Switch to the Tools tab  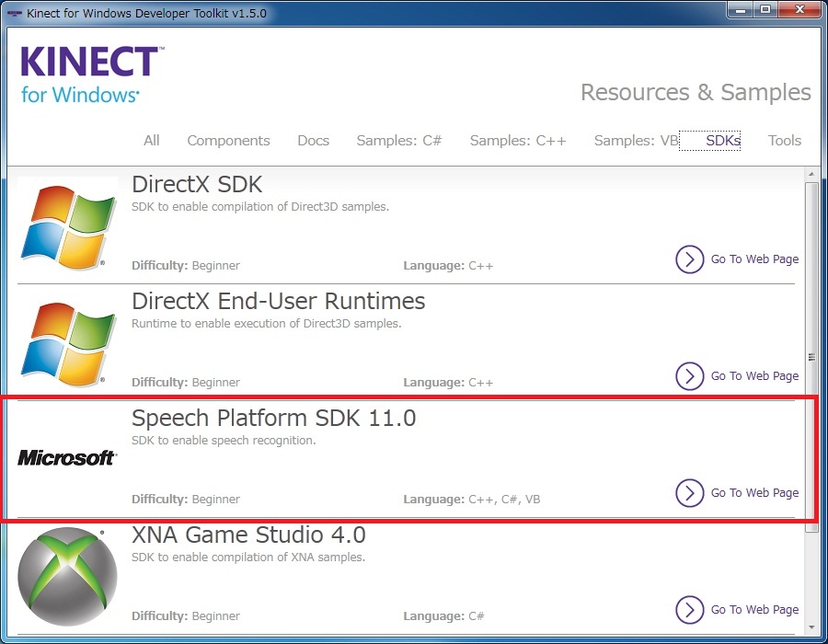point(785,141)
